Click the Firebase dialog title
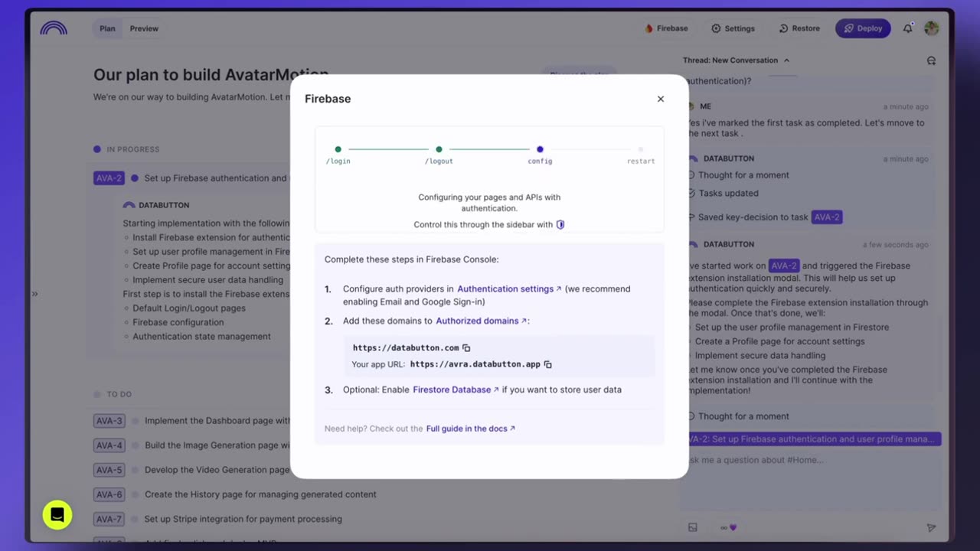The image size is (980, 551). [328, 99]
